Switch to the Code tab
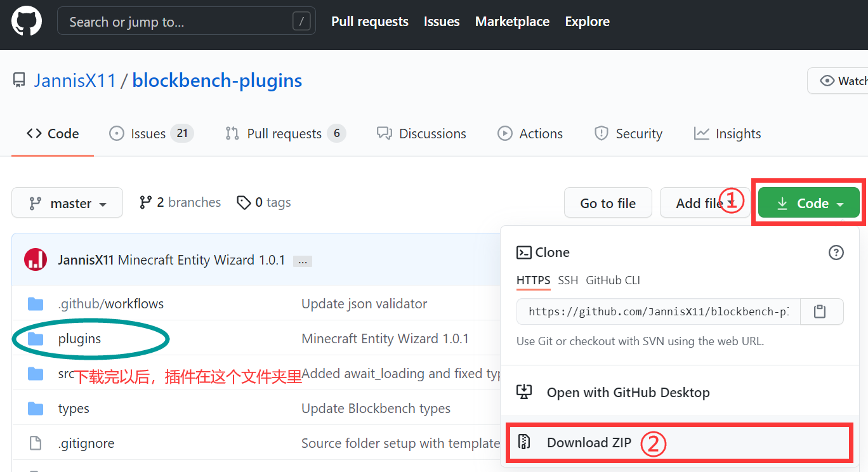The width and height of the screenshot is (868, 472). click(x=53, y=134)
